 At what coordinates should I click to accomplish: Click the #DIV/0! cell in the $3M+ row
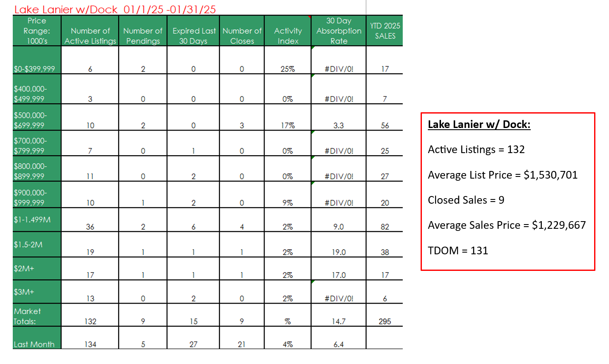click(339, 299)
